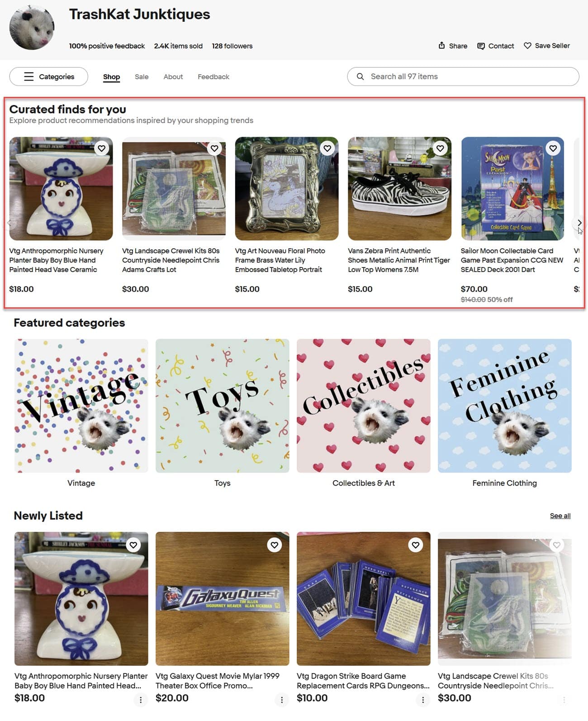Open more options for Galaxy Quest listing
Viewport: 588px width, 721px height.
point(282,700)
